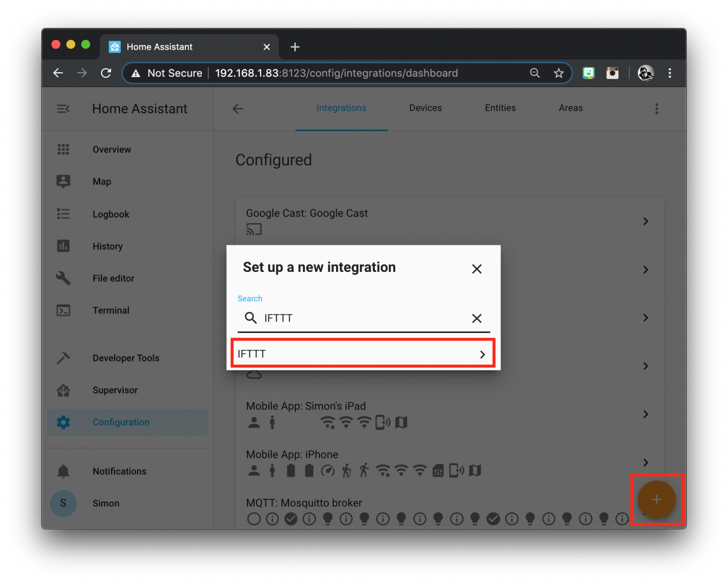
Task: Open the Supervisor icon
Action: pyautogui.click(x=63, y=390)
